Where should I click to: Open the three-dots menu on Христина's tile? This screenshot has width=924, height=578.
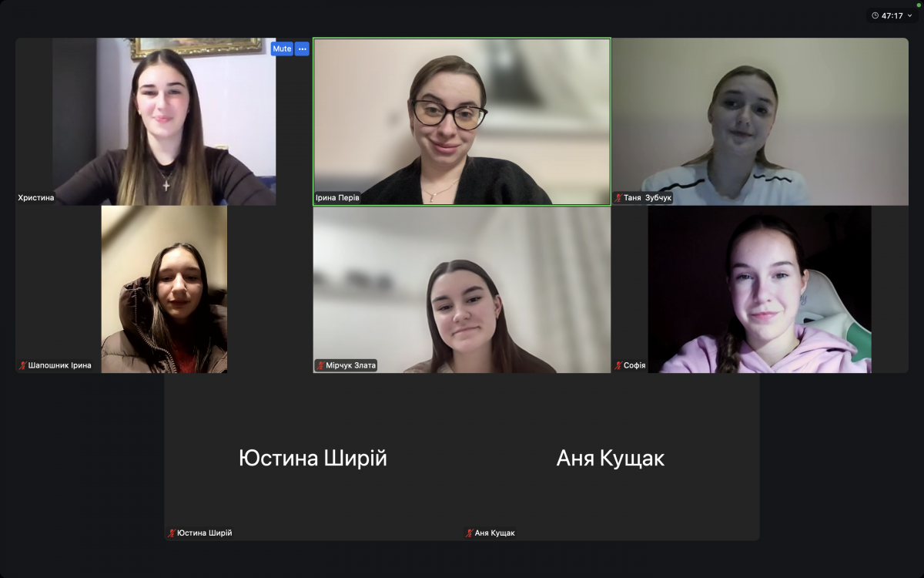coord(302,49)
